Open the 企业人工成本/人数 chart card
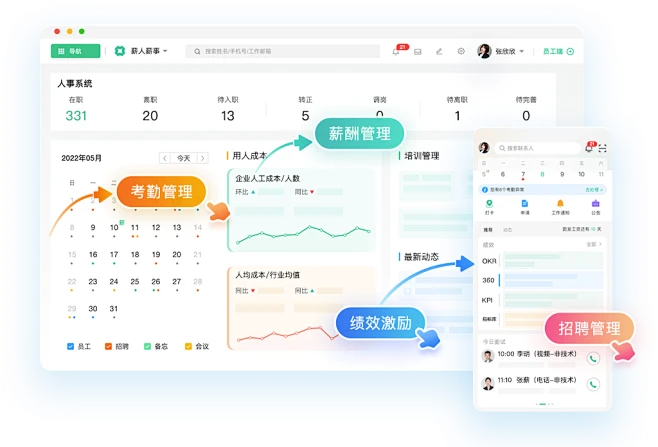The width and height of the screenshot is (658, 447). coord(300,210)
